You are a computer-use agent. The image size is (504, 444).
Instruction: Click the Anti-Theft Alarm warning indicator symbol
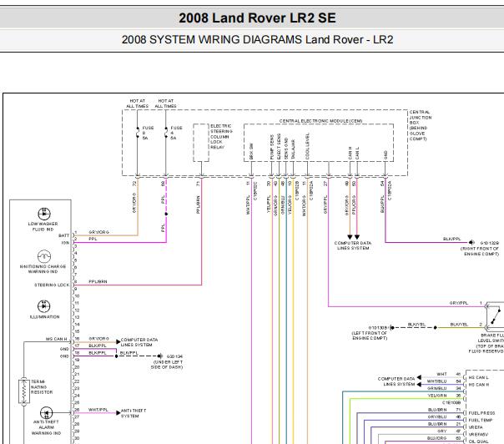tap(46, 413)
